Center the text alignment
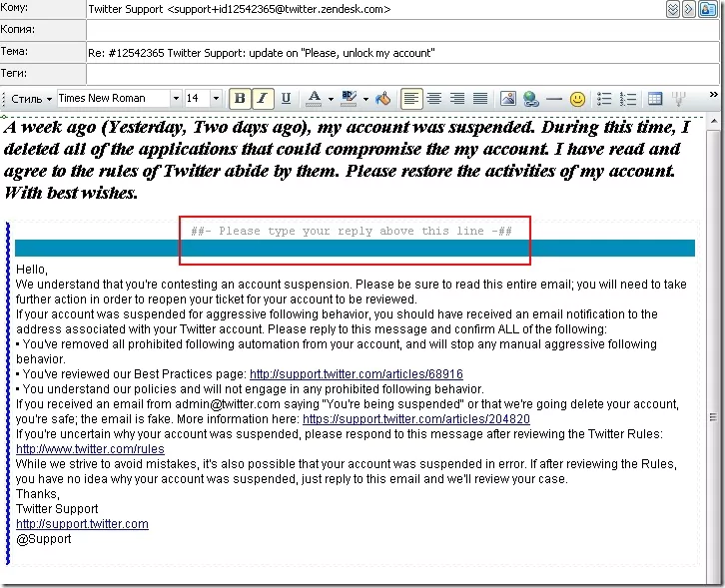Image resolution: width=725 pixels, height=588 pixels. [x=433, y=99]
